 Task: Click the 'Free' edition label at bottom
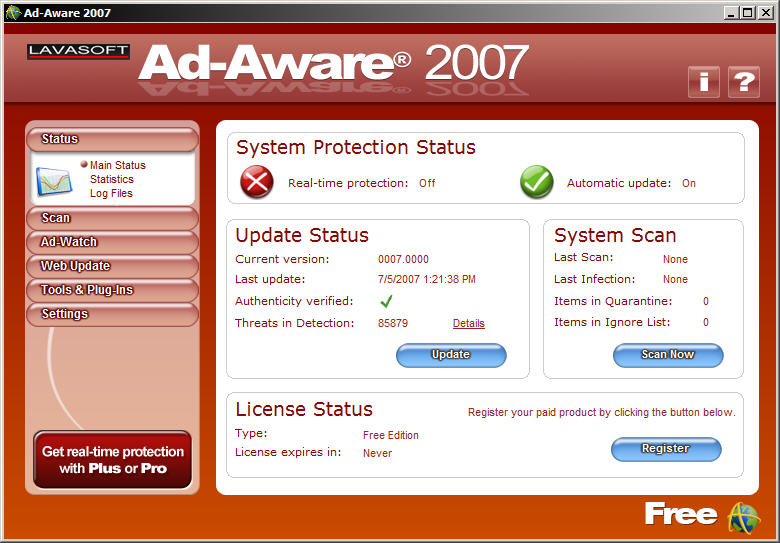pos(681,514)
